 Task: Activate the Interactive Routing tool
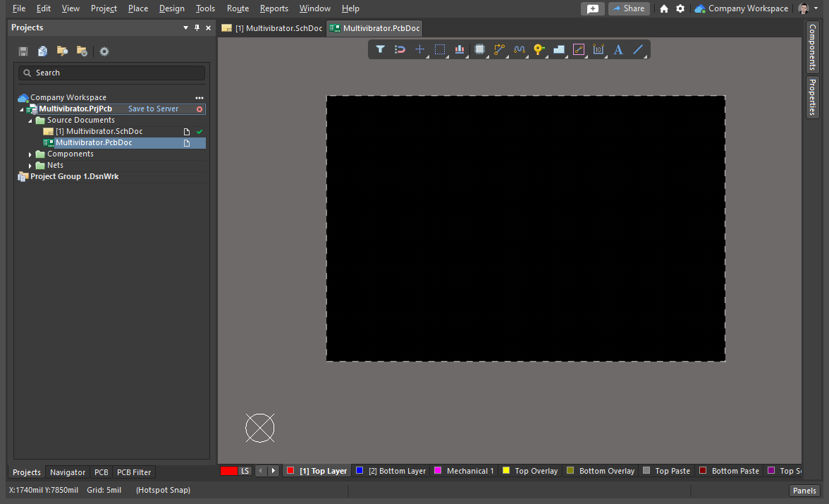499,49
